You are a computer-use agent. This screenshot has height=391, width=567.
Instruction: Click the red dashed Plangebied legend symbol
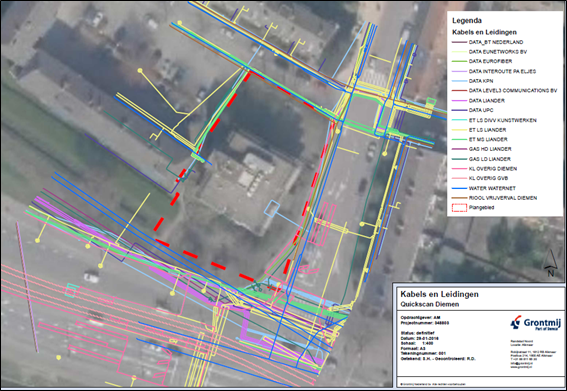tap(459, 208)
